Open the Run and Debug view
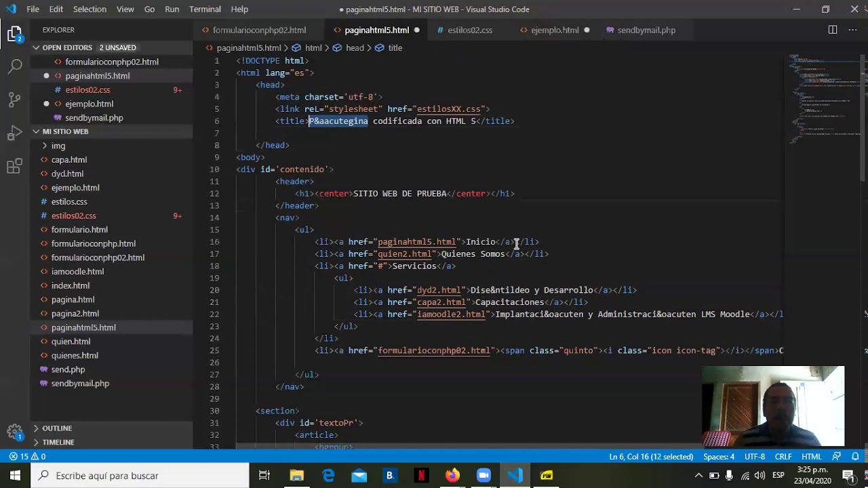Viewport: 868px width, 488px height. (15, 132)
